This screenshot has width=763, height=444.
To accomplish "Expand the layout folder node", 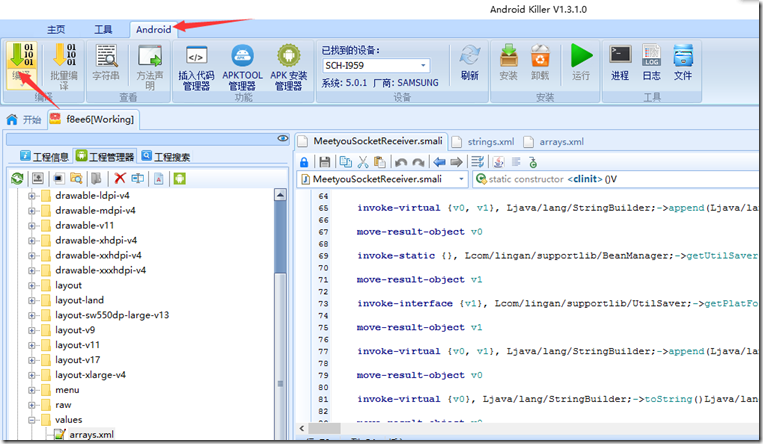I will pyautogui.click(x=32, y=286).
